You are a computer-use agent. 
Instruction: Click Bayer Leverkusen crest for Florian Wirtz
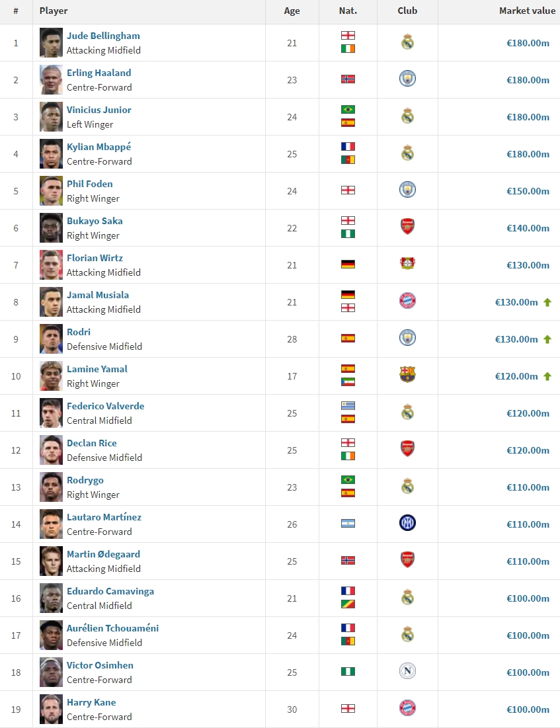407,265
